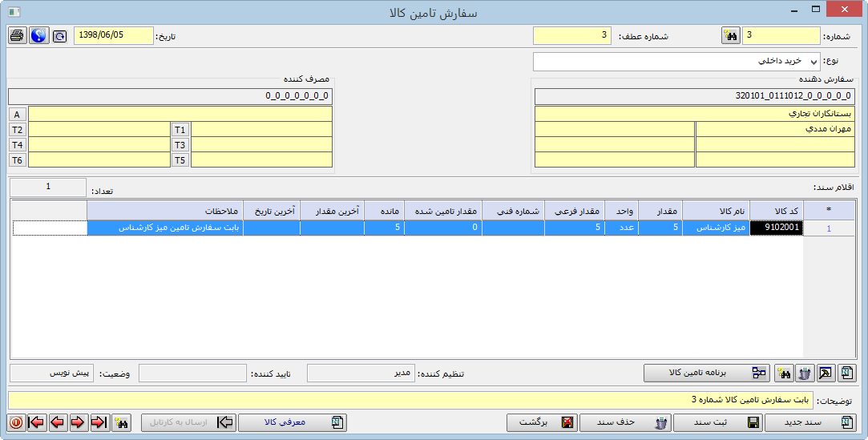Image resolution: width=868 pixels, height=440 pixels.
Task: Click the مانده column header
Action: tap(384, 211)
